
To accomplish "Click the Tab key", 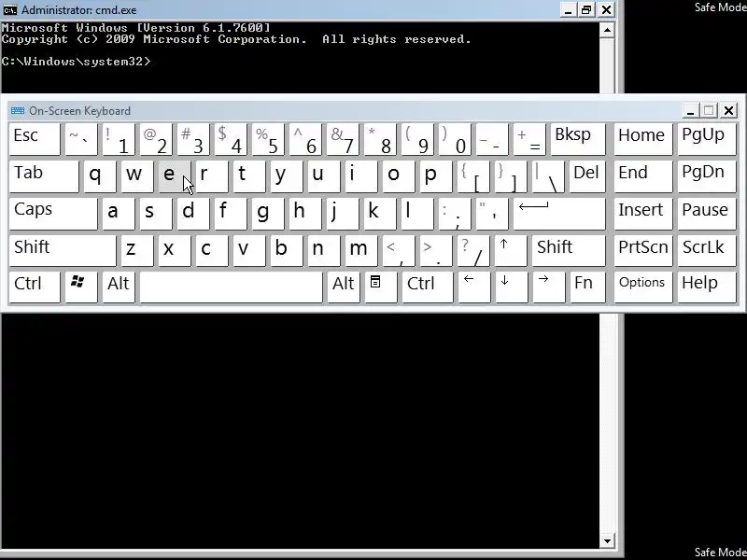I will click(44, 176).
